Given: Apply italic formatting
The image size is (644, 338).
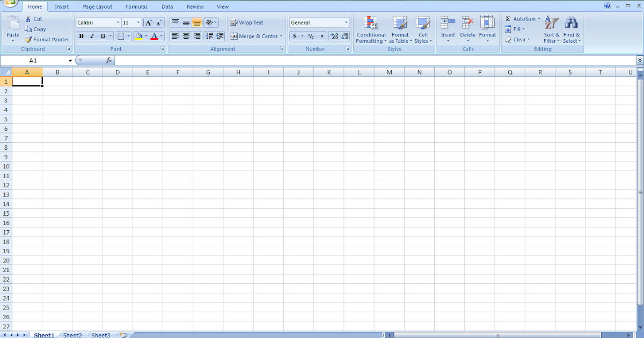Looking at the screenshot, I should (92, 36).
